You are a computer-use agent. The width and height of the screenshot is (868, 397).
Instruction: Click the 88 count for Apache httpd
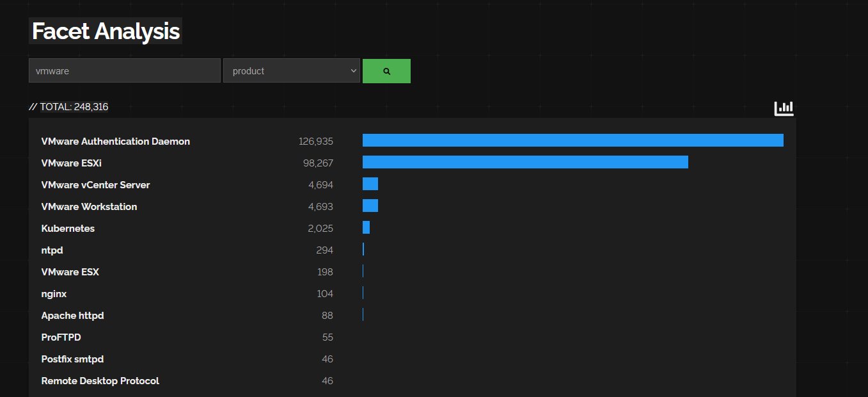point(327,316)
